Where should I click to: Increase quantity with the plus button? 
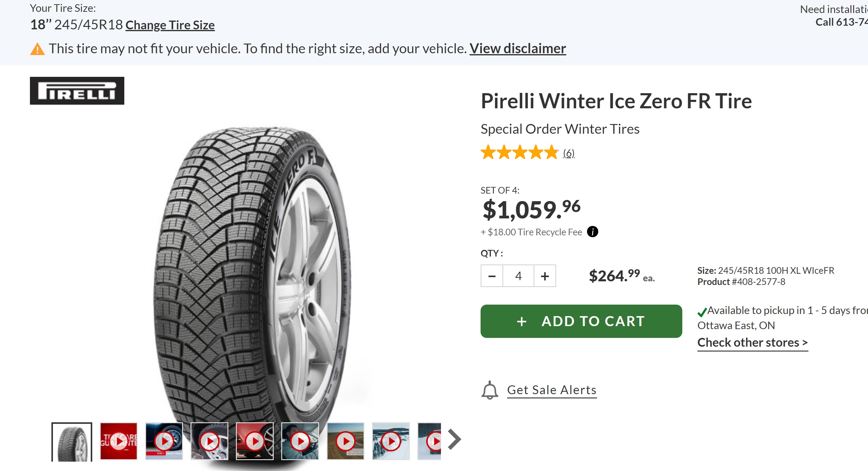click(544, 276)
